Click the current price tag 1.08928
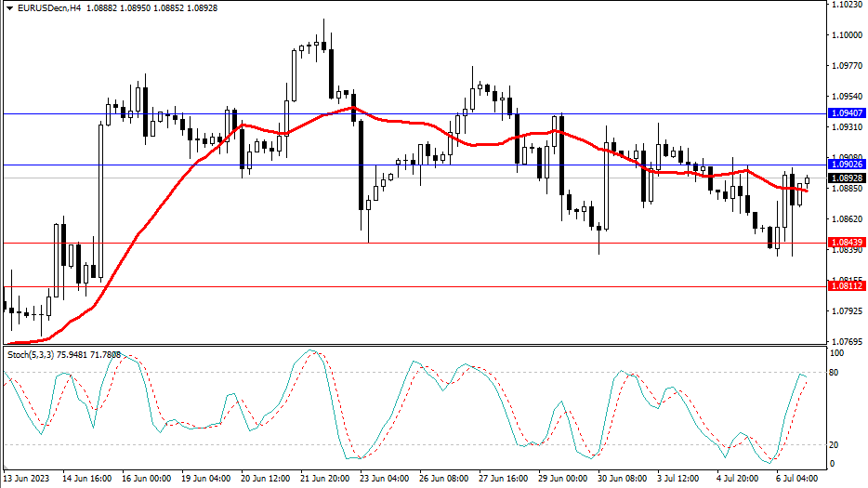Image resolution: width=868 pixels, height=488 pixels. tap(847, 178)
